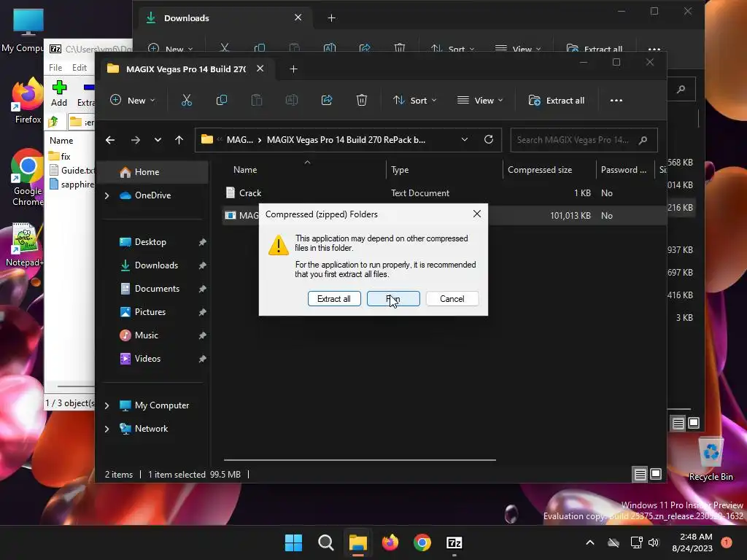This screenshot has width=747, height=560.
Task: Select Guide.txt in the 7-Zip list
Action: coord(71,170)
